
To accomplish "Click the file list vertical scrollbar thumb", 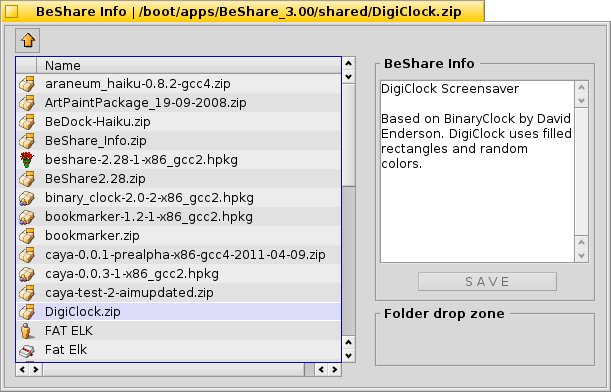I will click(x=348, y=135).
